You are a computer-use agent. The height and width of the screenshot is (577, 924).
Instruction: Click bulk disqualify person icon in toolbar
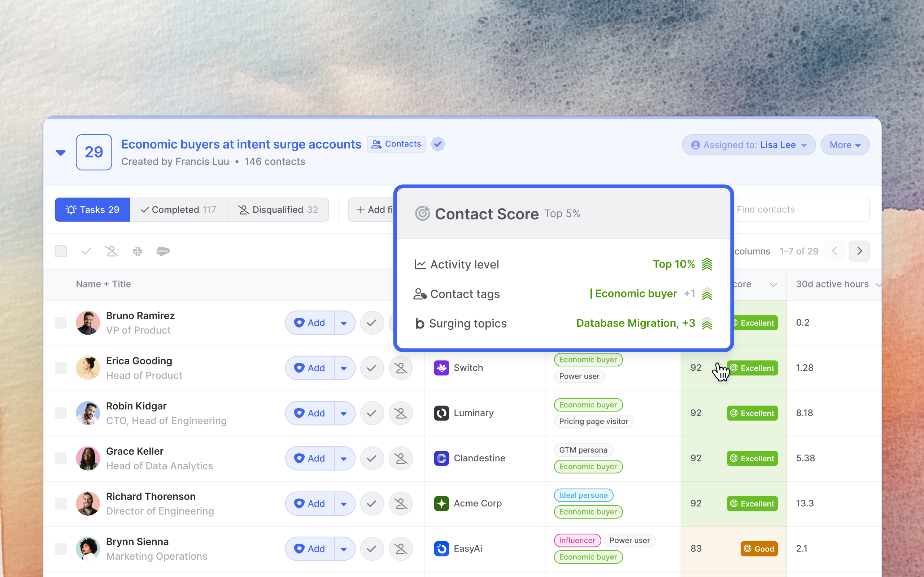[x=112, y=251]
